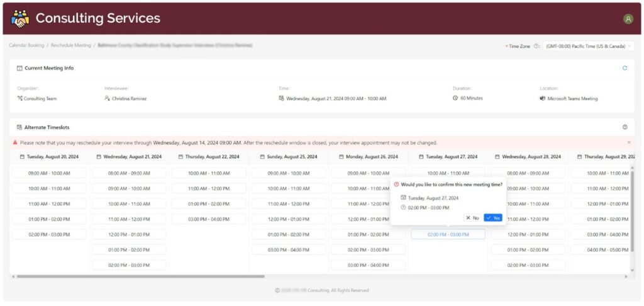Go to Calendar Booking breadcrumb
Viewport: 644px width, 306px height.
point(26,45)
